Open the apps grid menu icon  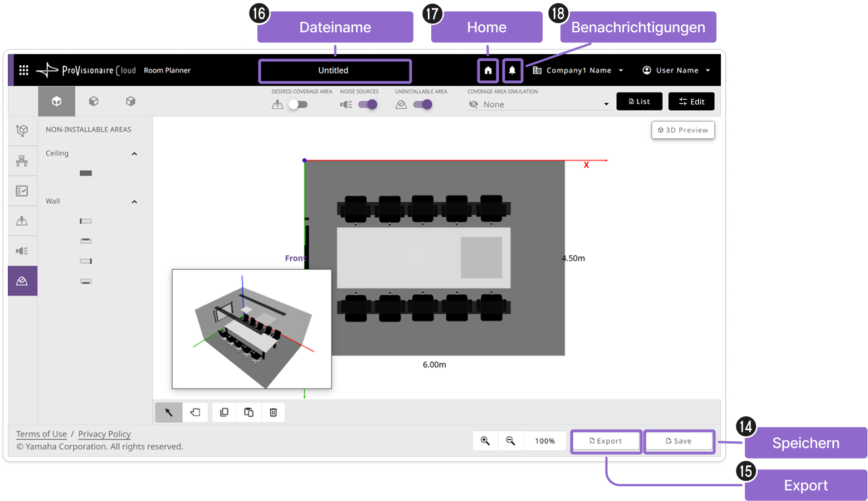[x=23, y=70]
